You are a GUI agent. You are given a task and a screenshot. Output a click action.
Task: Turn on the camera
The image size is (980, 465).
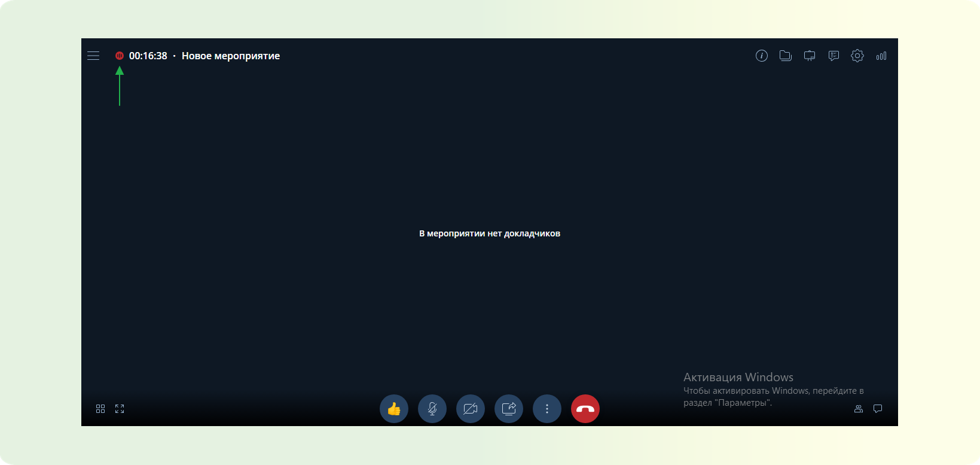coord(471,409)
